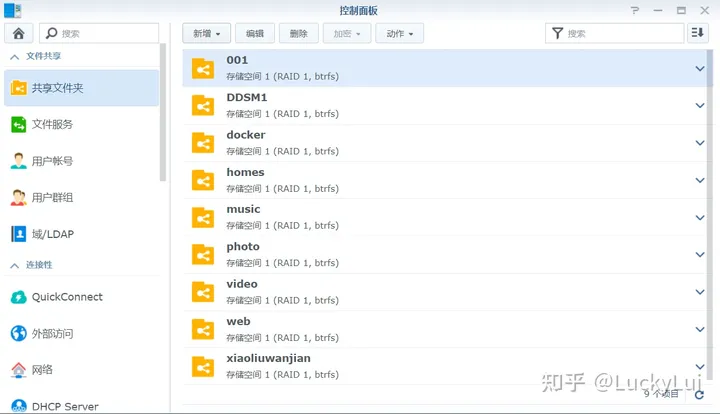Viewport: 720px width, 414px height.
Task: Click the home icon in control panel
Action: click(18, 33)
